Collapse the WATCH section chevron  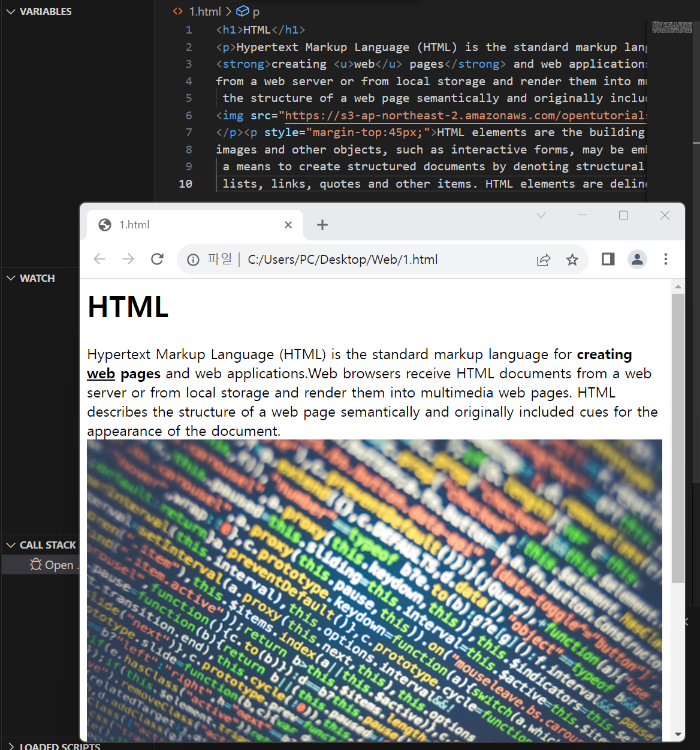click(11, 278)
